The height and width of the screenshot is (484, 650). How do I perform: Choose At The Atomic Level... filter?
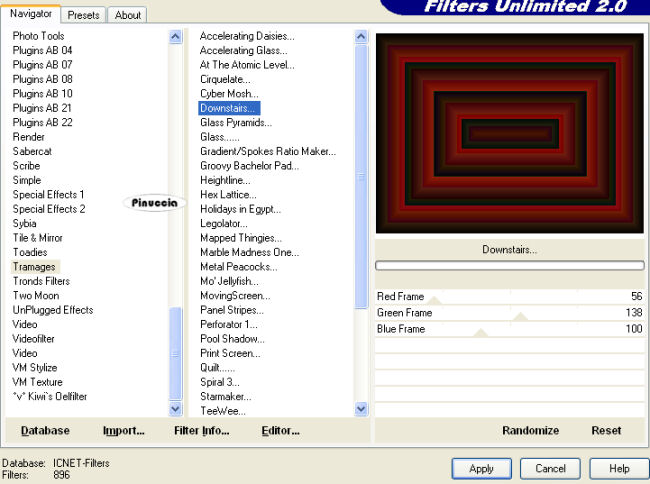point(247,65)
